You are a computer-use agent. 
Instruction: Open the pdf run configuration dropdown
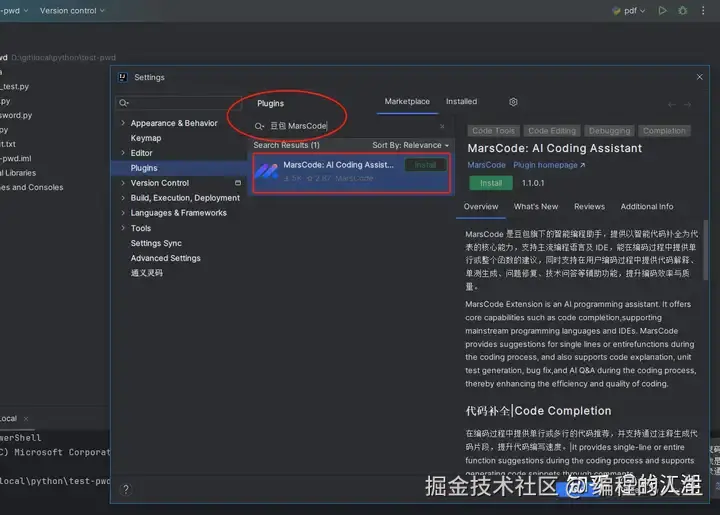(629, 11)
